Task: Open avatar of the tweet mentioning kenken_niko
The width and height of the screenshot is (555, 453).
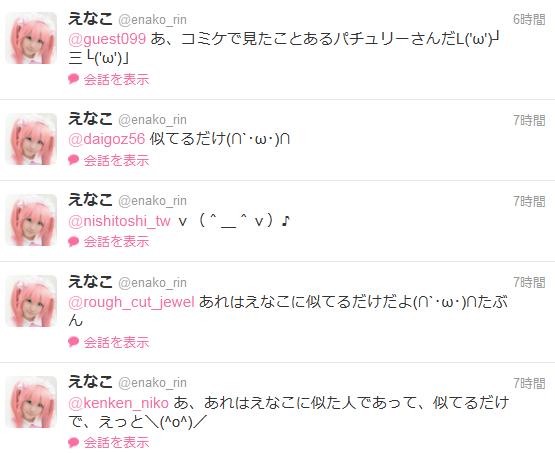Action: (31, 402)
